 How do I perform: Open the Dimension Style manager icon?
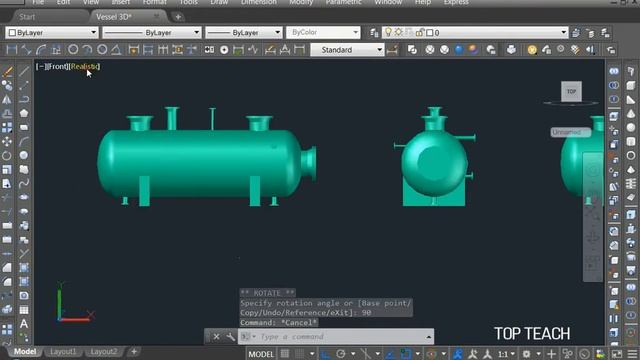click(x=392, y=50)
